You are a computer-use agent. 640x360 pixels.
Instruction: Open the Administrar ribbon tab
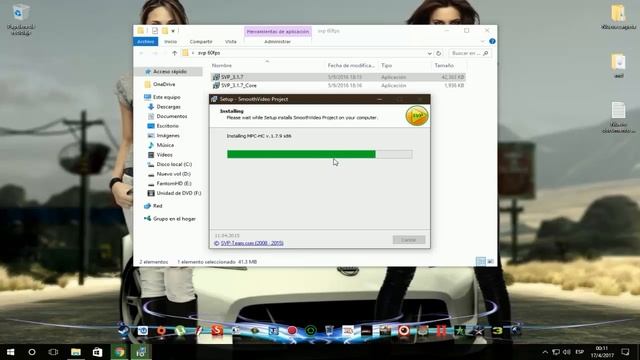coord(277,42)
